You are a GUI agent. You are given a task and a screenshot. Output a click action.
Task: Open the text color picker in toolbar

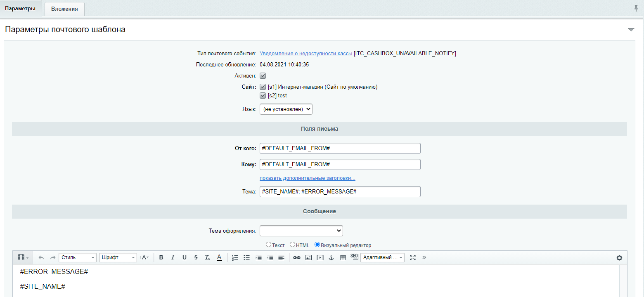tap(220, 257)
